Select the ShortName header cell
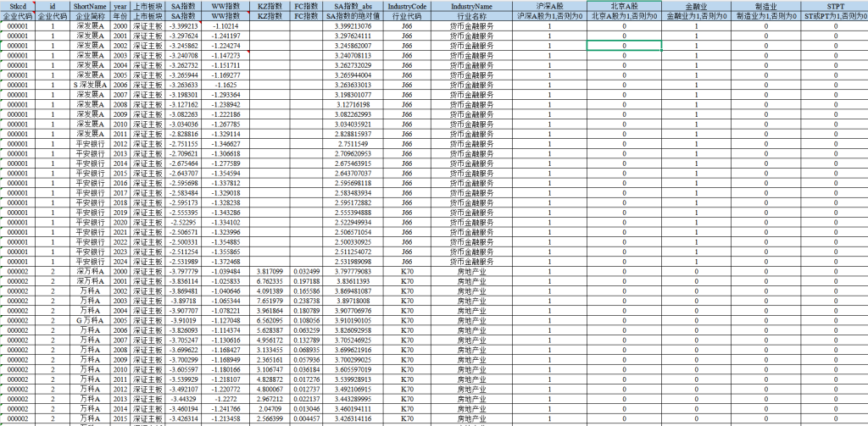 pos(90,6)
